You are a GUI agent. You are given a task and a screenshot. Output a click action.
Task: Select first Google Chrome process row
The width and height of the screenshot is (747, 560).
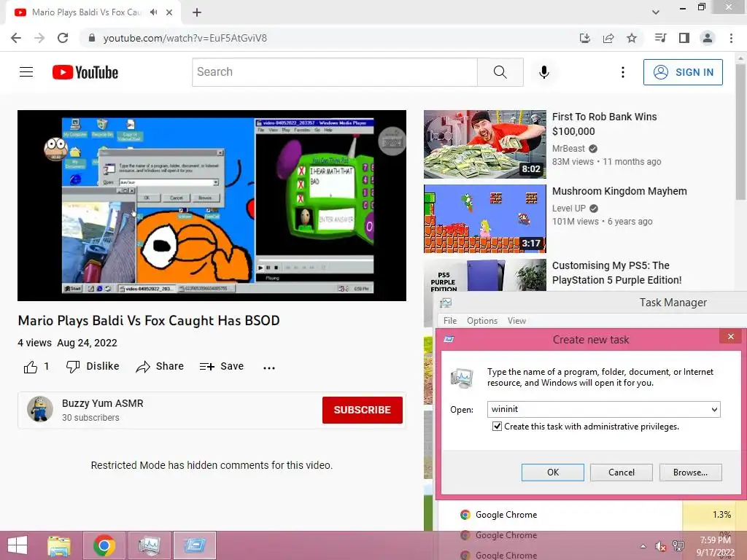click(x=591, y=515)
